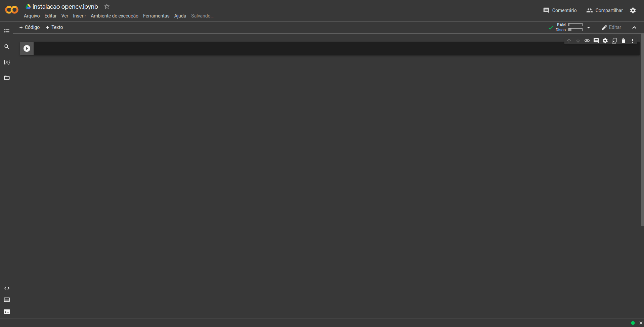This screenshot has height=327, width=644.
Task: Rename the notebook title instalacao opencv.ipynb
Action: tap(65, 6)
